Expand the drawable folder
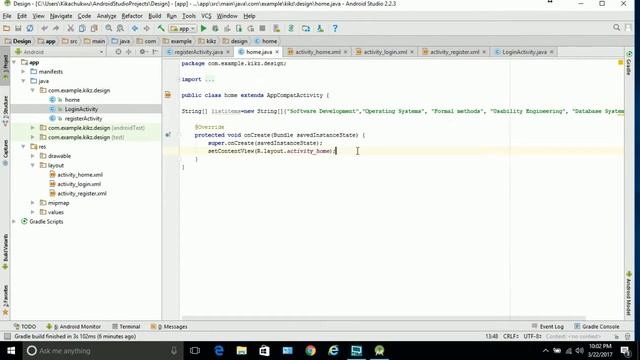The image size is (640, 360). 33,156
